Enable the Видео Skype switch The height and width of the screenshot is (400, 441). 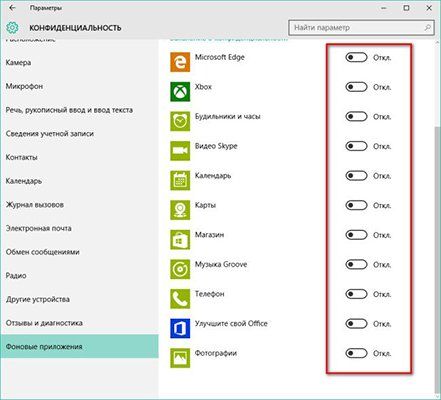tap(356, 146)
